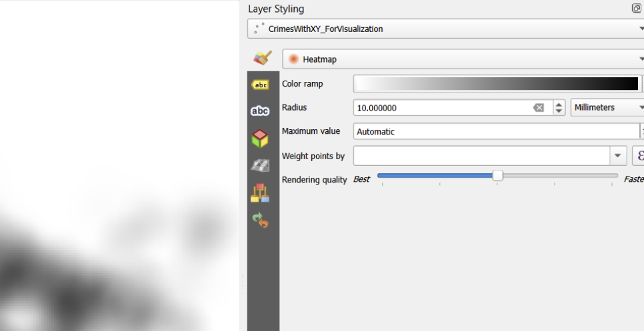Undock the Layer Styling panel
Image resolution: width=644 pixels, height=331 pixels.
pos(636,9)
